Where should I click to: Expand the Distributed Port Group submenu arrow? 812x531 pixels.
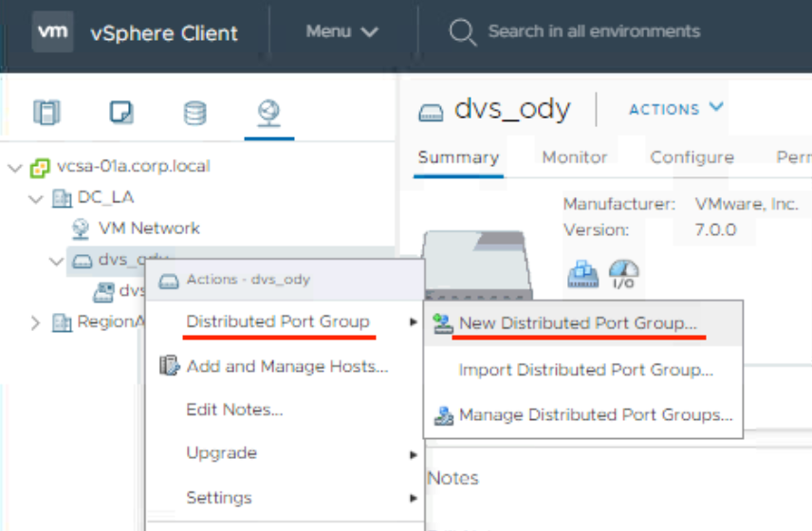point(414,321)
